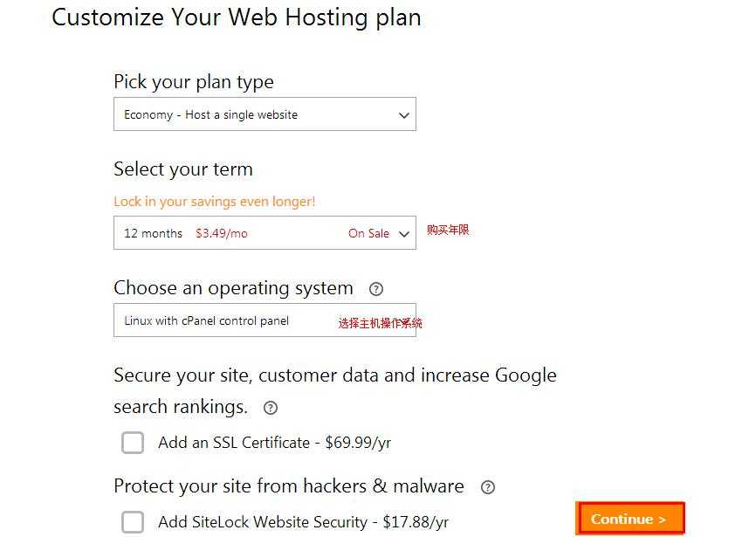Click the "12 months" text in term selector
This screenshot has height=537, width=756.
coord(153,234)
